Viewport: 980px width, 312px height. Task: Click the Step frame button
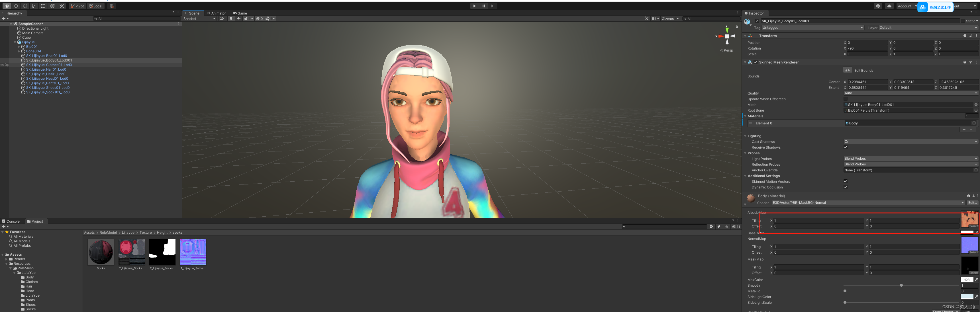[493, 6]
